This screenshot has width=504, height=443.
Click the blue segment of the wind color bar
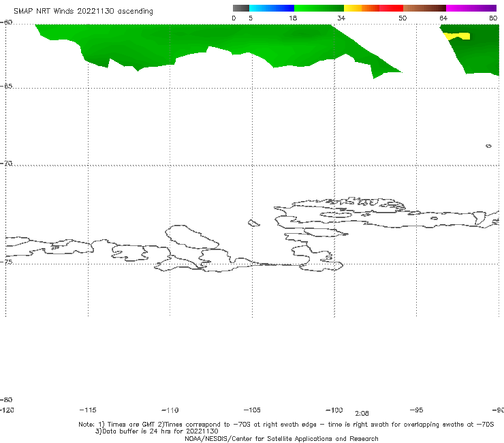272,8
